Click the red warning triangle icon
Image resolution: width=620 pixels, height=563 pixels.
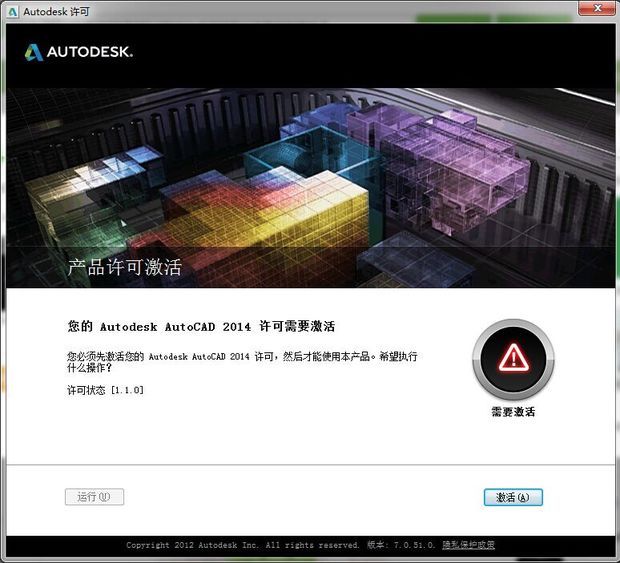coord(513,355)
